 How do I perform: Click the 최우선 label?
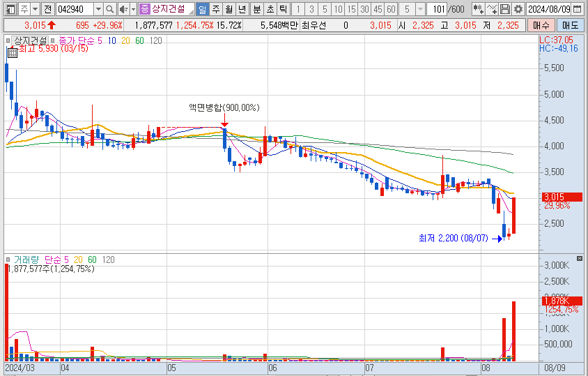coord(314,26)
